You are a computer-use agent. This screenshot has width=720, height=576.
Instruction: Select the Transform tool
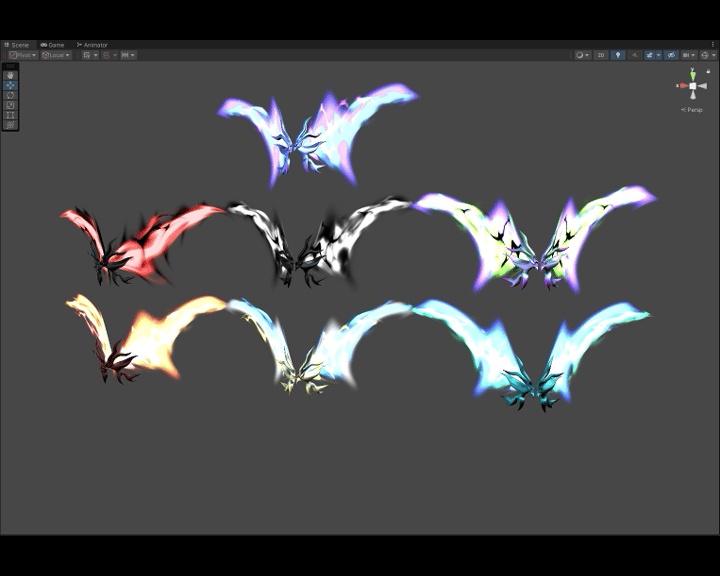coord(10,125)
